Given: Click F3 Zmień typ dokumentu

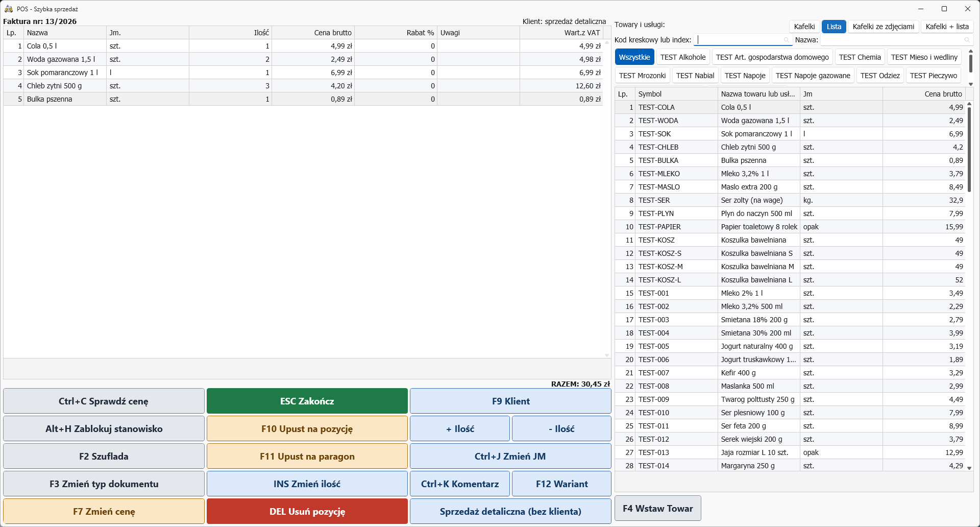Looking at the screenshot, I should click(104, 484).
